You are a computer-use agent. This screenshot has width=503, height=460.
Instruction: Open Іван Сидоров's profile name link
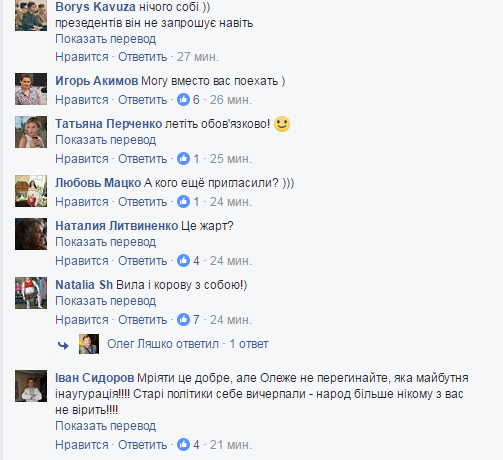(95, 378)
